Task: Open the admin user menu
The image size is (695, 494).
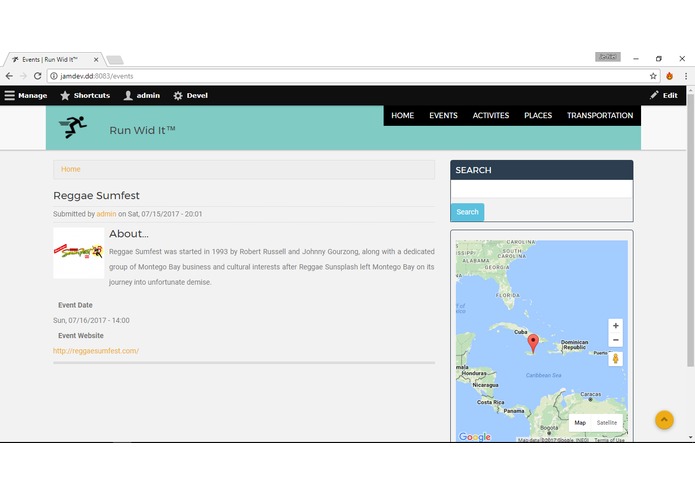Action: (x=142, y=95)
